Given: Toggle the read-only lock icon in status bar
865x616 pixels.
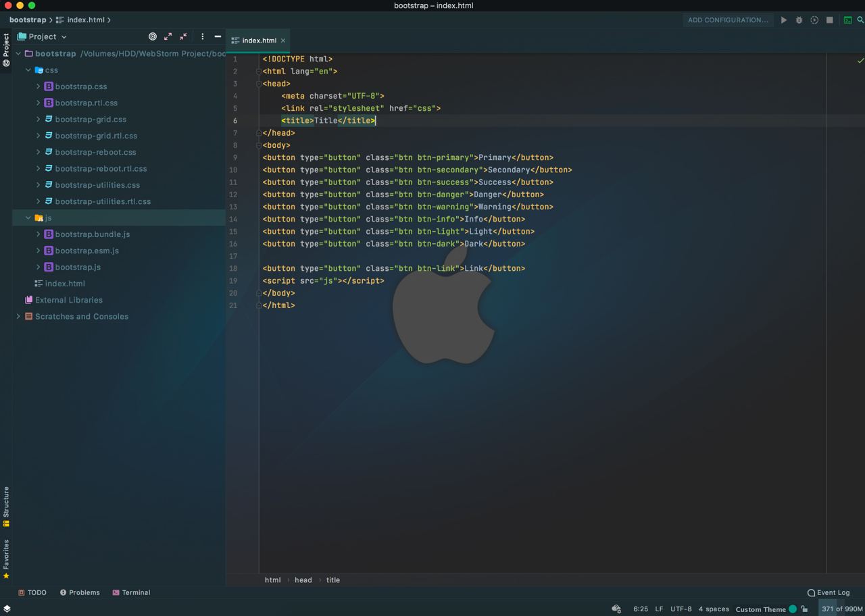Looking at the screenshot, I should [x=804, y=609].
